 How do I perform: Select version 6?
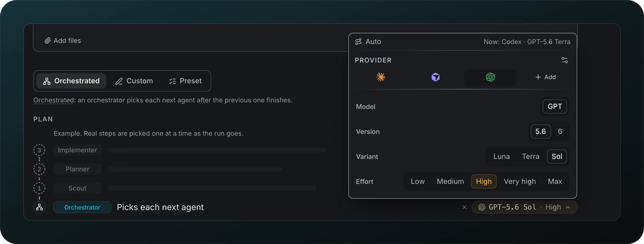[560, 132]
